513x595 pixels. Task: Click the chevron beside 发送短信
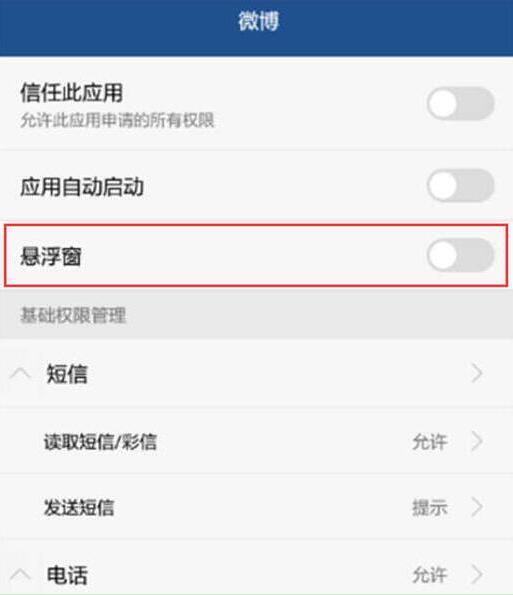click(x=477, y=507)
